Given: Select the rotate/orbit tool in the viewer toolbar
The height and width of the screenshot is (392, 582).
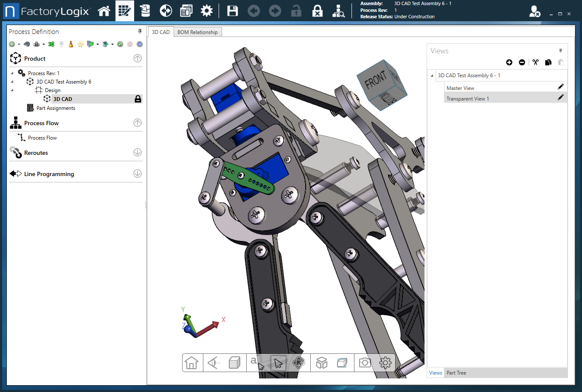Looking at the screenshot, I should pyautogui.click(x=298, y=363).
